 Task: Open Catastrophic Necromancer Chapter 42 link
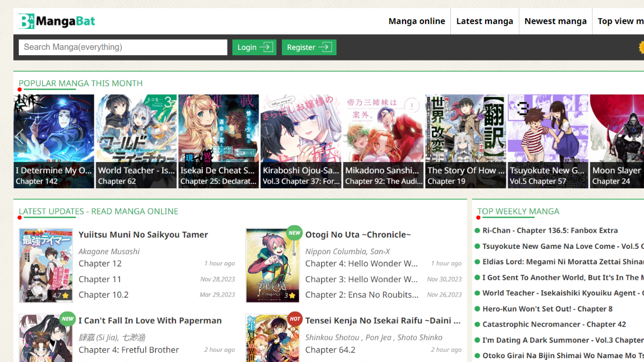click(554, 324)
